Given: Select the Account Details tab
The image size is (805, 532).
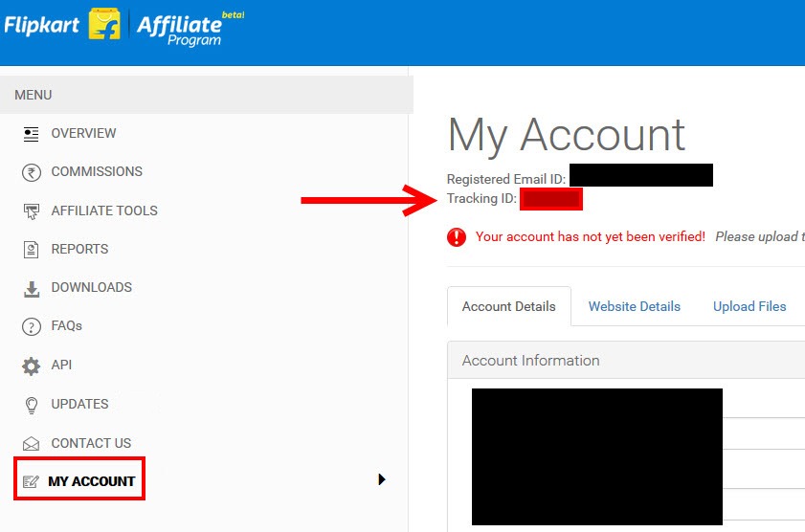Looking at the screenshot, I should [509, 306].
